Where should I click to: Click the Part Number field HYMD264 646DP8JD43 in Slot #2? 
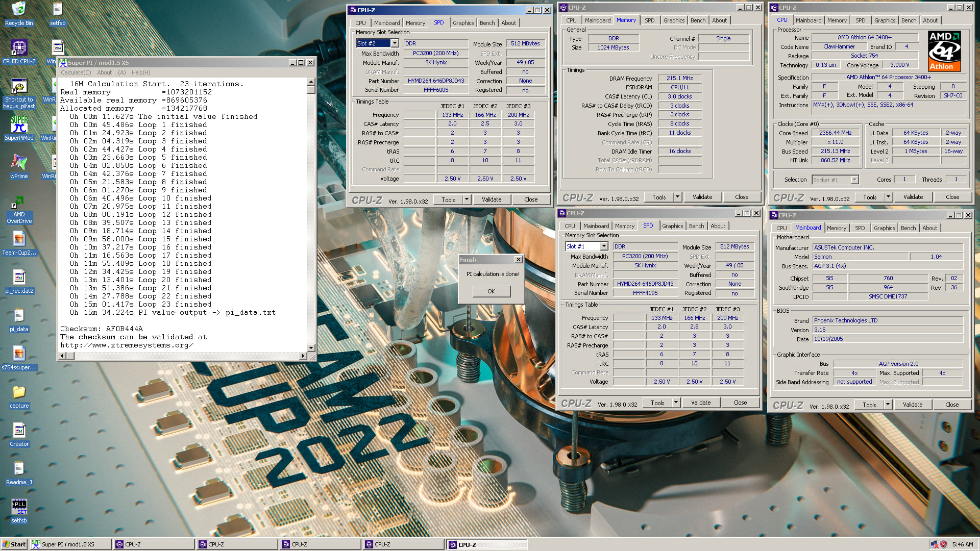(x=436, y=81)
